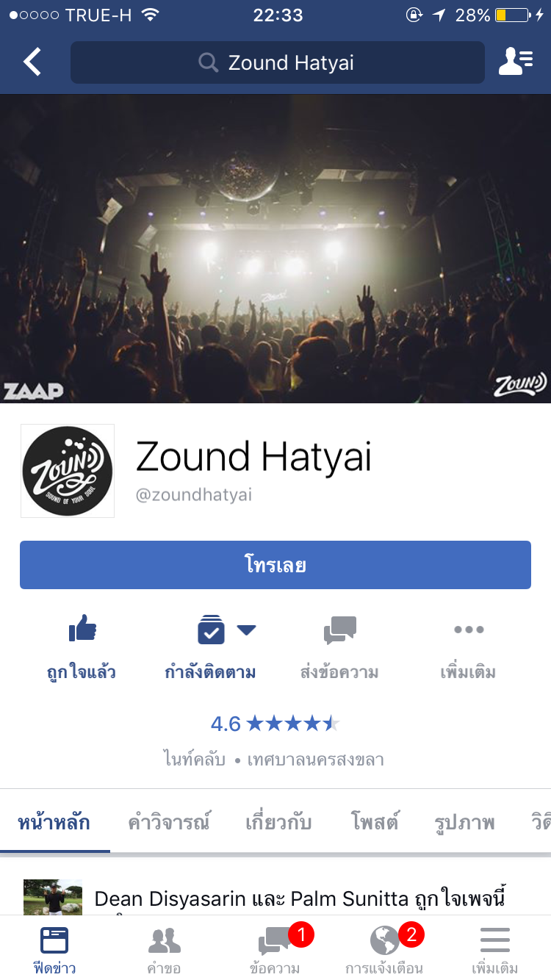Go back with the left arrow icon
The width and height of the screenshot is (551, 980).
(x=32, y=62)
